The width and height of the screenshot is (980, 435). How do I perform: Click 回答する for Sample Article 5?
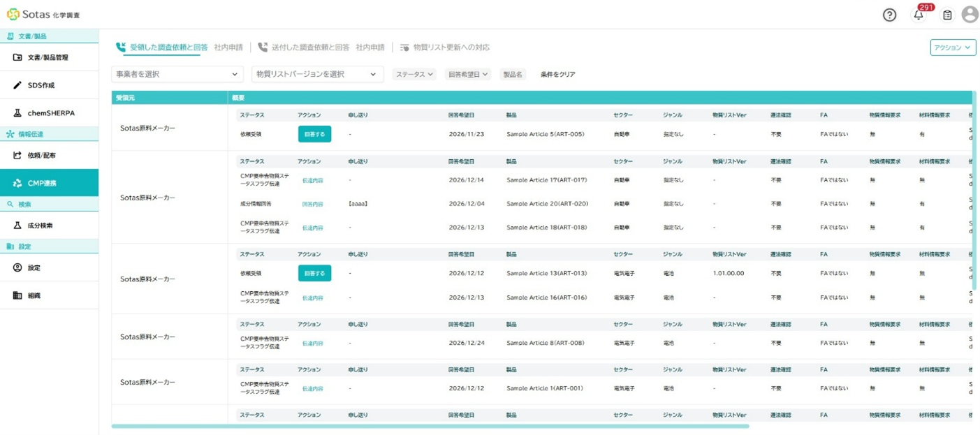tap(314, 134)
